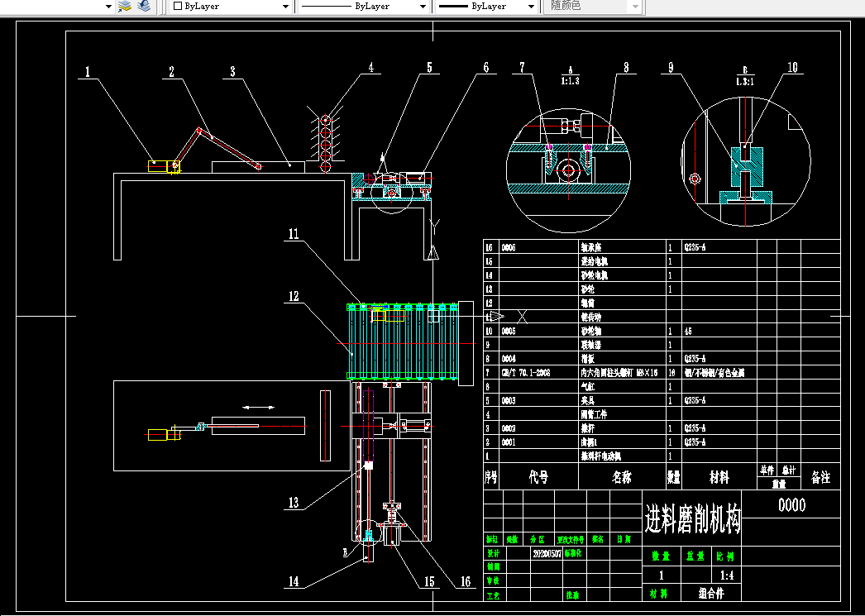Click the 序号 column header
The width and height of the screenshot is (865, 616).
491,477
